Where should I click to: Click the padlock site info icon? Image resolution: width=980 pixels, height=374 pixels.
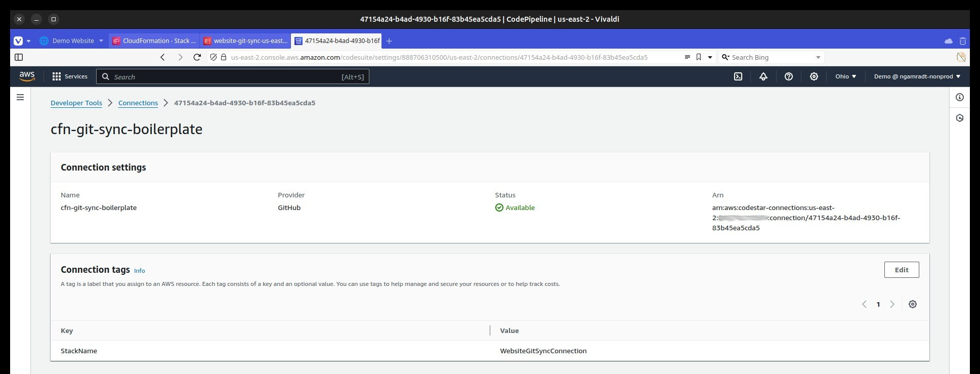224,57
